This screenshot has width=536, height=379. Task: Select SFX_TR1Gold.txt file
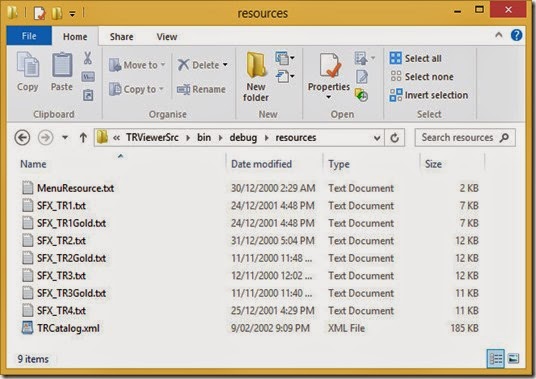pyautogui.click(x=71, y=223)
